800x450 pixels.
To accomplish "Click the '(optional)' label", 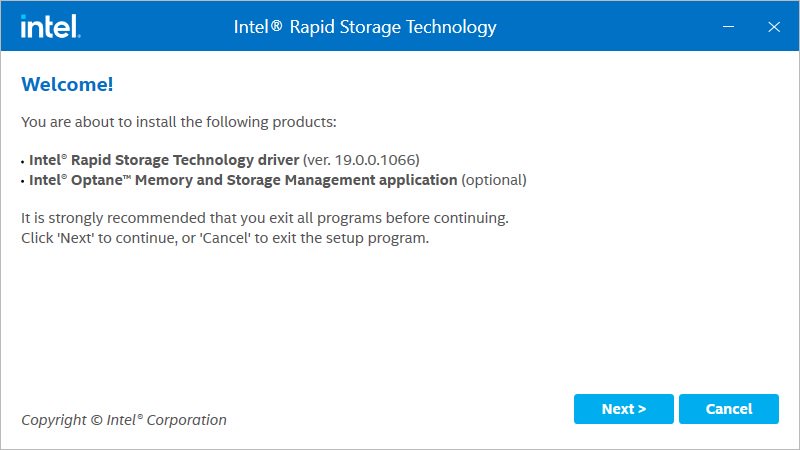I will pyautogui.click(x=493, y=180).
